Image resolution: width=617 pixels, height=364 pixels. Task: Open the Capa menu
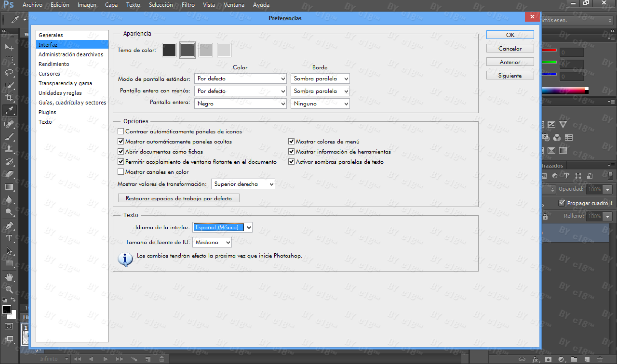click(x=111, y=5)
